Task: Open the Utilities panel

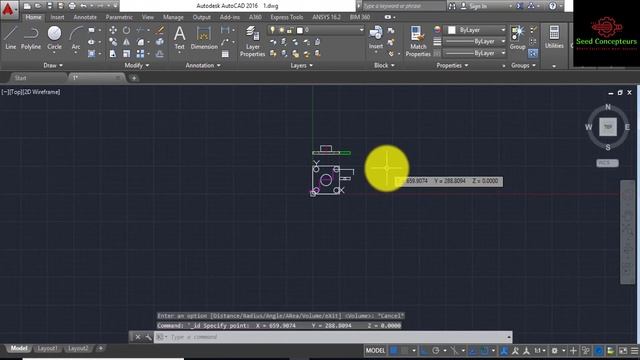Action: click(x=554, y=38)
